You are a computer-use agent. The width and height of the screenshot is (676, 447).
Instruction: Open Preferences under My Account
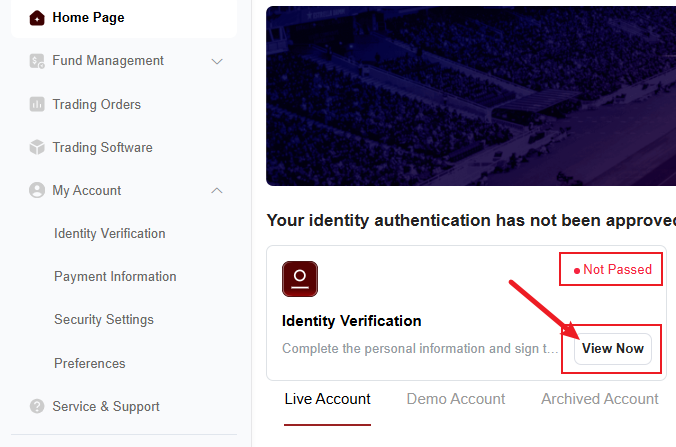pos(90,363)
